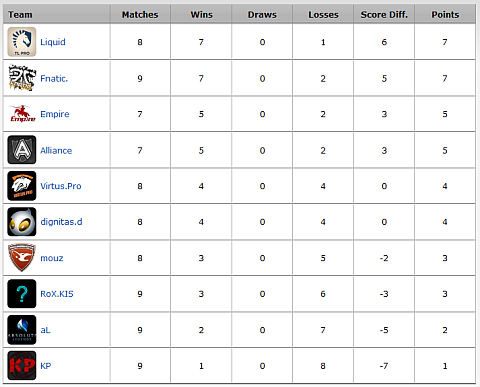This screenshot has width=480, height=387.
Task: Click the mouz red shield logo
Action: coord(22,258)
